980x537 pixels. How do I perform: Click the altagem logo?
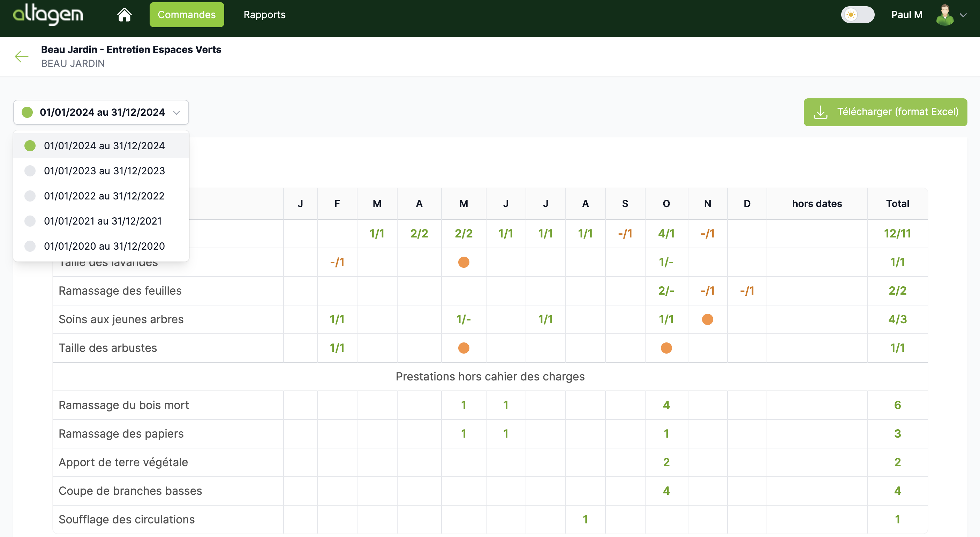pyautogui.click(x=48, y=14)
